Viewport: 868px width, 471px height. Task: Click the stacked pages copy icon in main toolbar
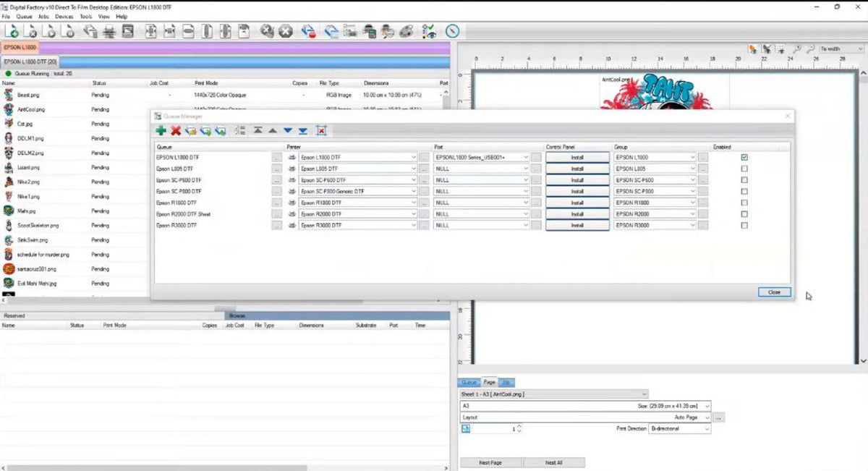90,31
